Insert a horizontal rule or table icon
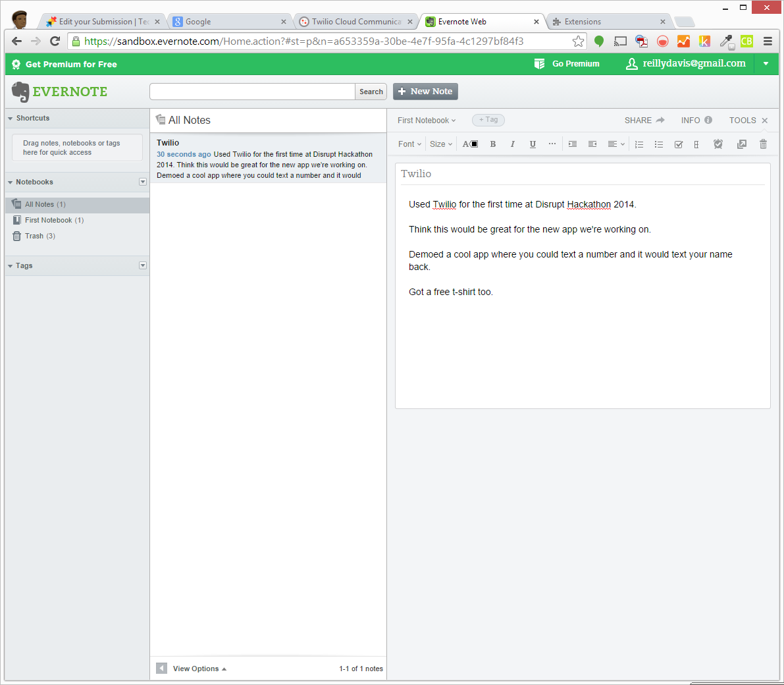 point(696,144)
